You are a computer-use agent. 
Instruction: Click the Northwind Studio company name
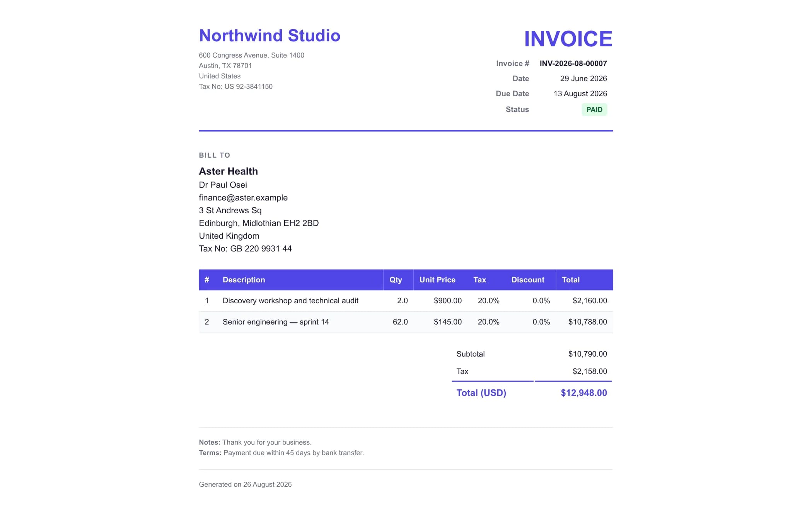pyautogui.click(x=270, y=36)
